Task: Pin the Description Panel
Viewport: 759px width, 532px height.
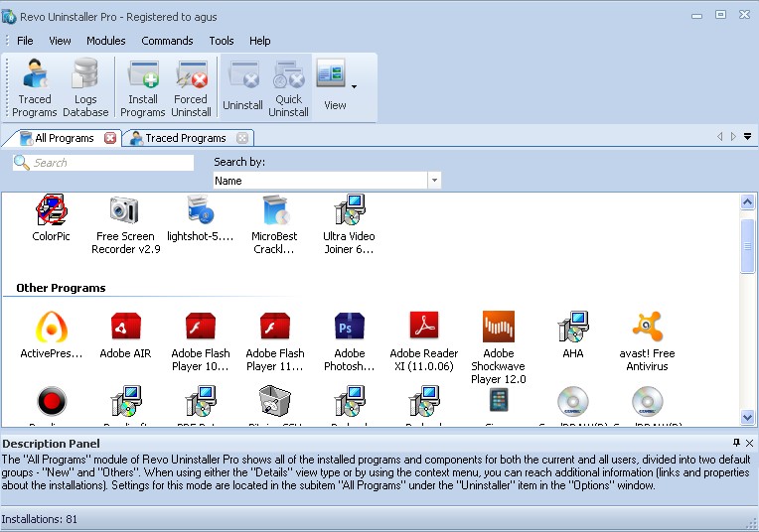Action: pyautogui.click(x=736, y=443)
